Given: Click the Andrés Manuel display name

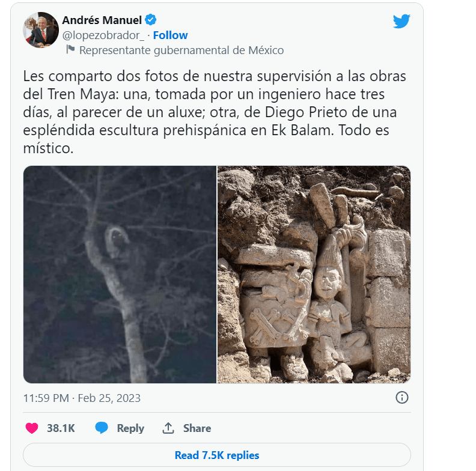Looking at the screenshot, I should coord(102,20).
